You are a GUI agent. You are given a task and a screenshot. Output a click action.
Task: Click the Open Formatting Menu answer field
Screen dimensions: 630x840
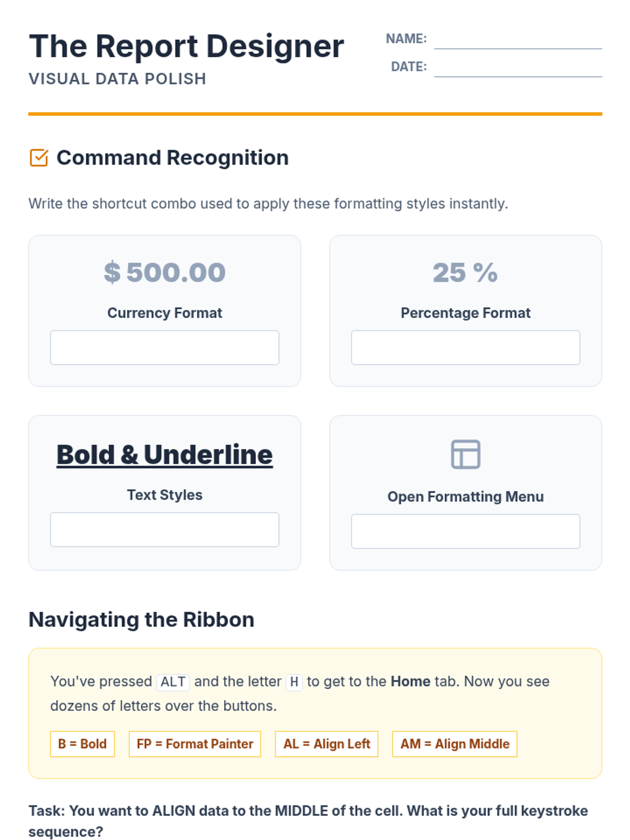(465, 531)
